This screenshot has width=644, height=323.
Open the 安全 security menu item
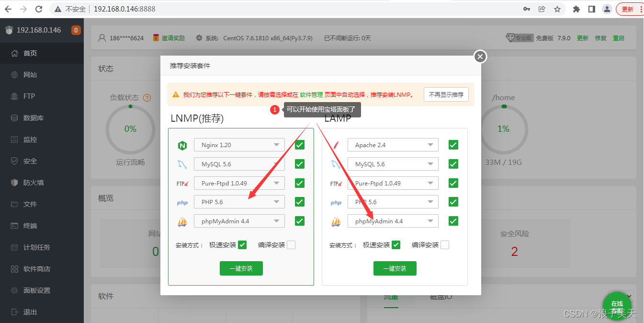point(42,161)
